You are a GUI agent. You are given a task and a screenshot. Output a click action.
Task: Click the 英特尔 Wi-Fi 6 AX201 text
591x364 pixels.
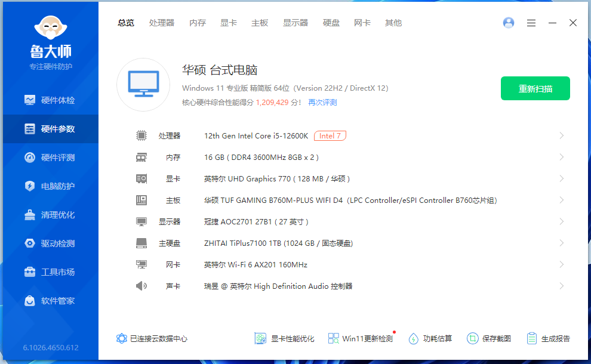pyautogui.click(x=256, y=264)
